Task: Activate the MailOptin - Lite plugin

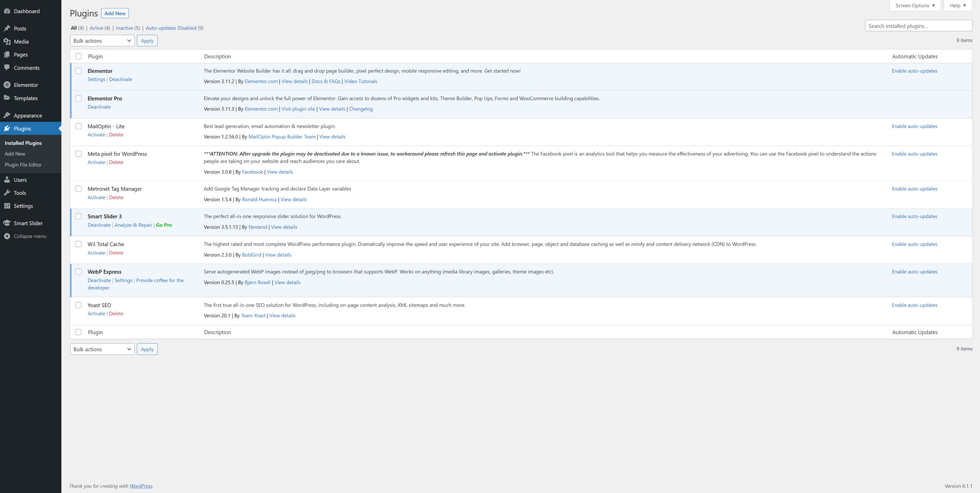Action: pyautogui.click(x=97, y=135)
